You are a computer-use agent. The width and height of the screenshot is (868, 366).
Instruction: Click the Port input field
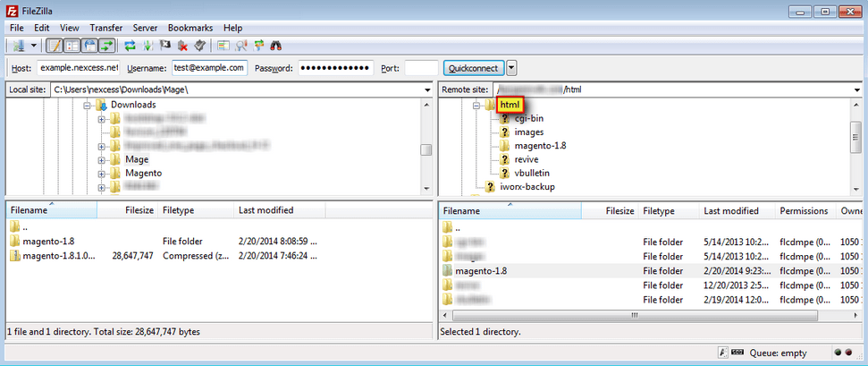coord(421,68)
